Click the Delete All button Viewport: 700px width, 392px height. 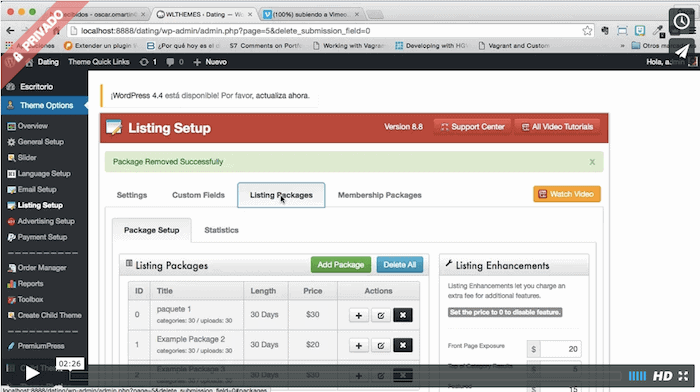coord(400,265)
